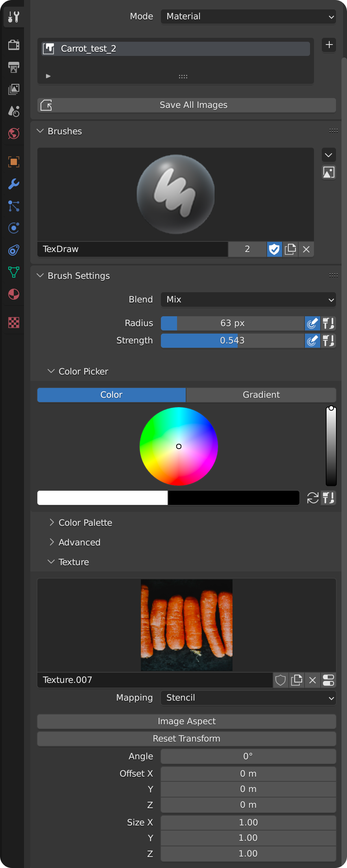Toggle fake user shield for TexDraw brush

pos(274,249)
